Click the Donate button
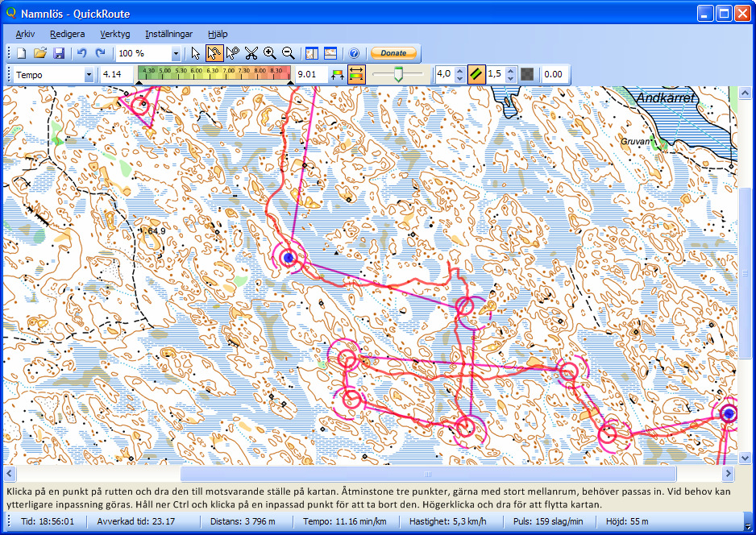756x535 pixels. [393, 53]
